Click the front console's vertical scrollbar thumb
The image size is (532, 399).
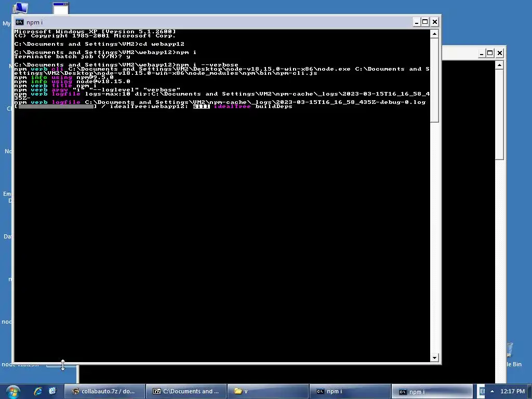434,81
